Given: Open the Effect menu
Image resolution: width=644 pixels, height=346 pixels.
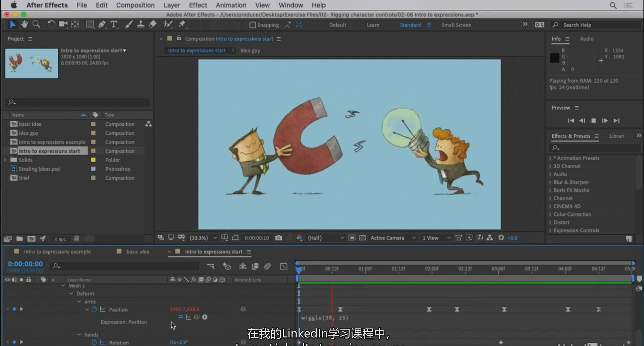Looking at the screenshot, I should pyautogui.click(x=198, y=5).
